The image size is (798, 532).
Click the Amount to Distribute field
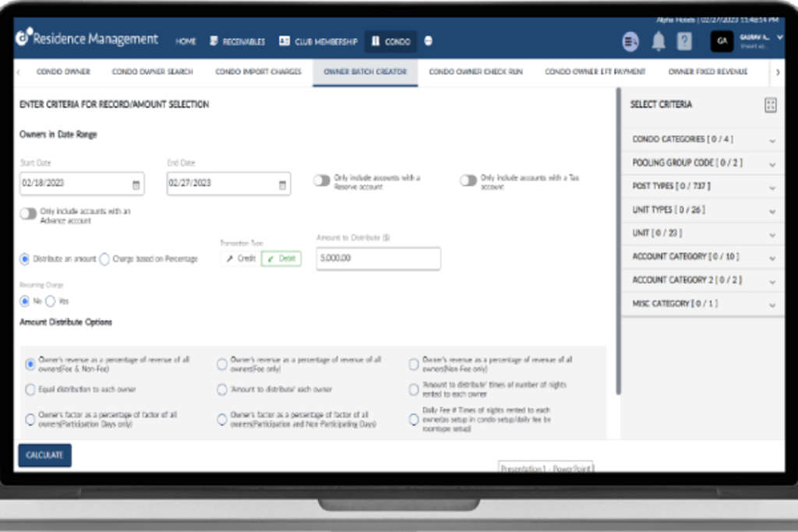coord(378,259)
